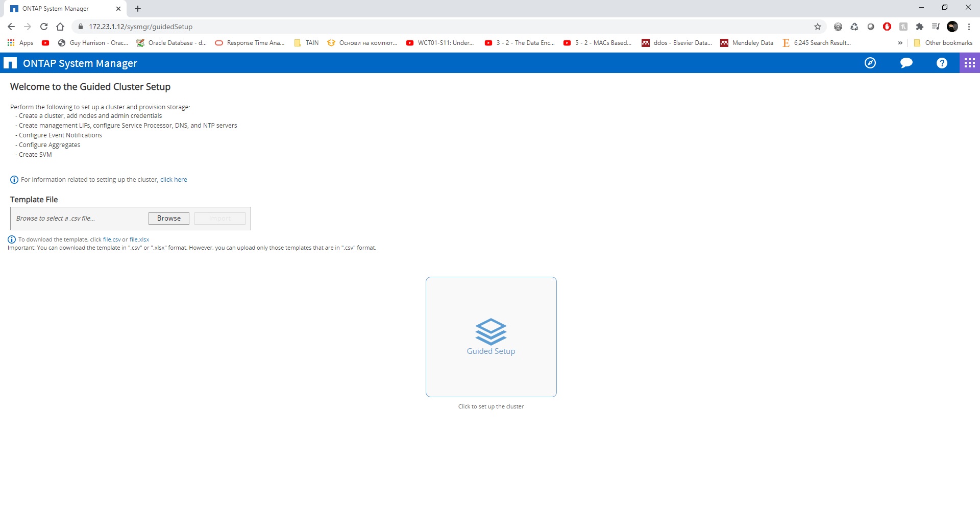
Task: Open the ddos - Elsevier Data bookmark
Action: point(677,43)
